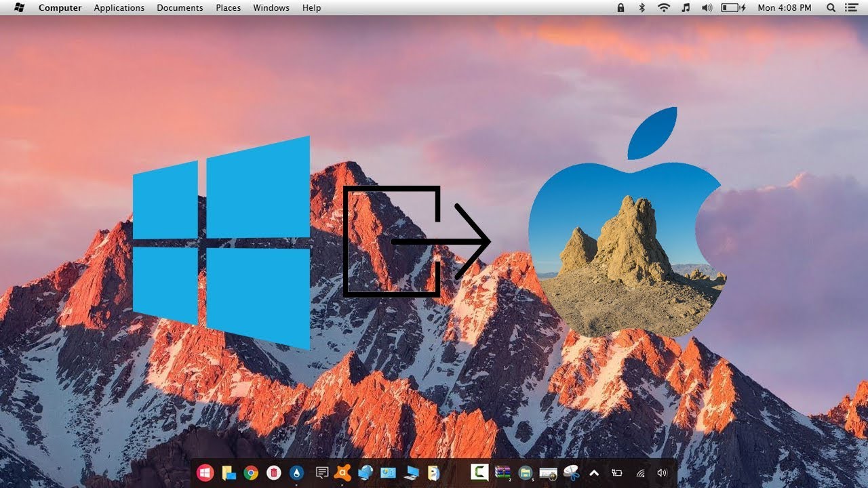Open the Applications menu
Viewport: 868px width, 488px height.
click(119, 8)
